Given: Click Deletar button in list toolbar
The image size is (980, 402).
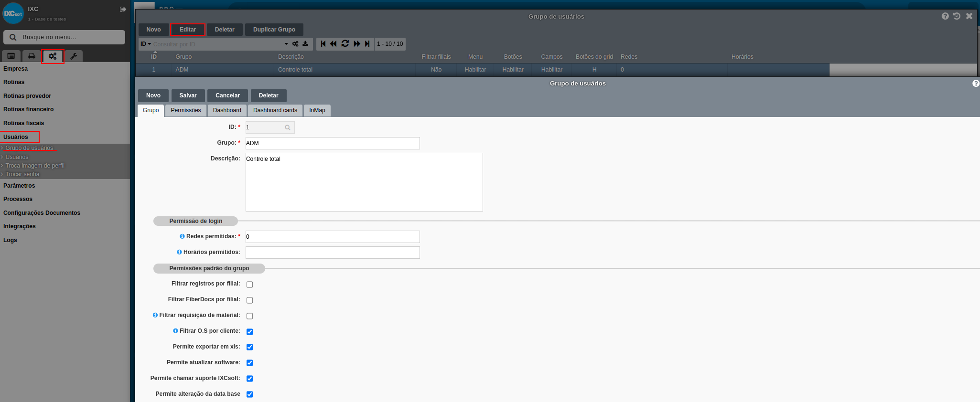Looking at the screenshot, I should point(225,30).
